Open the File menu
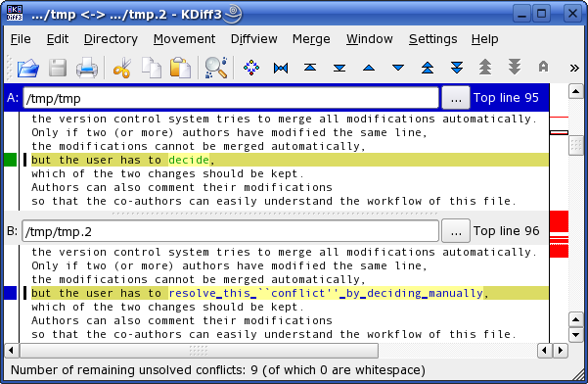Image resolution: width=588 pixels, height=384 pixels. [21, 39]
